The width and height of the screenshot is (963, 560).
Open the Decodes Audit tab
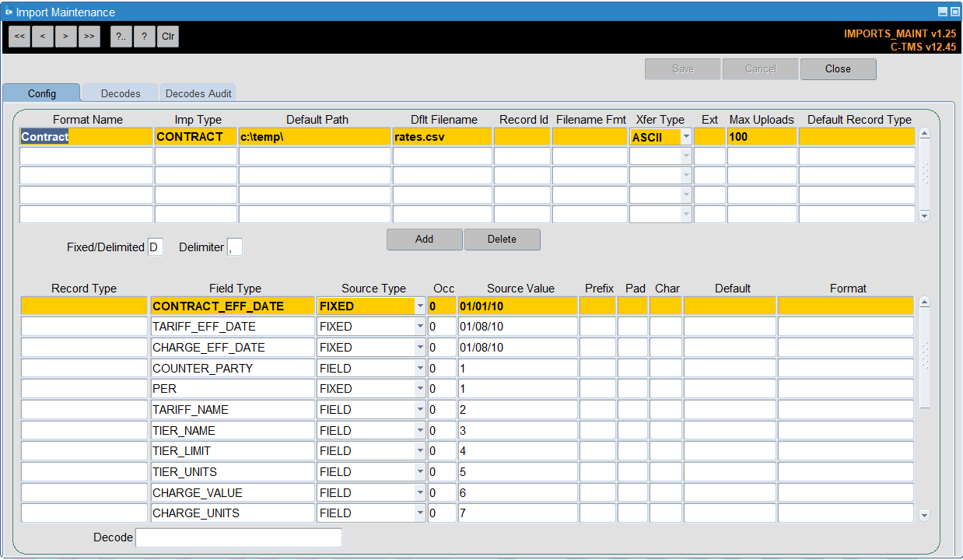click(x=198, y=93)
